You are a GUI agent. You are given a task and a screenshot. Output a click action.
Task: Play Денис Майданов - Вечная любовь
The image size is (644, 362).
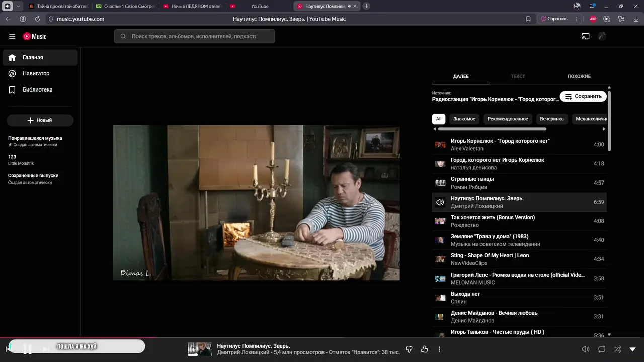click(x=519, y=317)
